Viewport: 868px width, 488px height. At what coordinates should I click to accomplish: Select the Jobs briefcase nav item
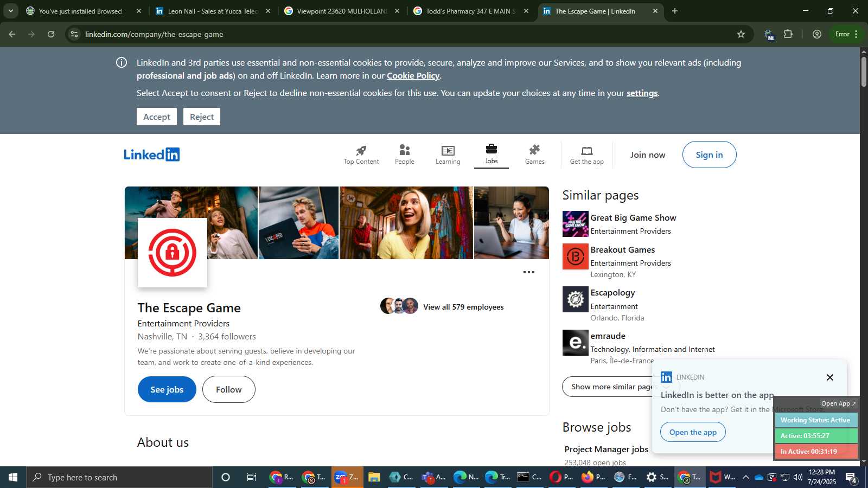click(x=492, y=154)
